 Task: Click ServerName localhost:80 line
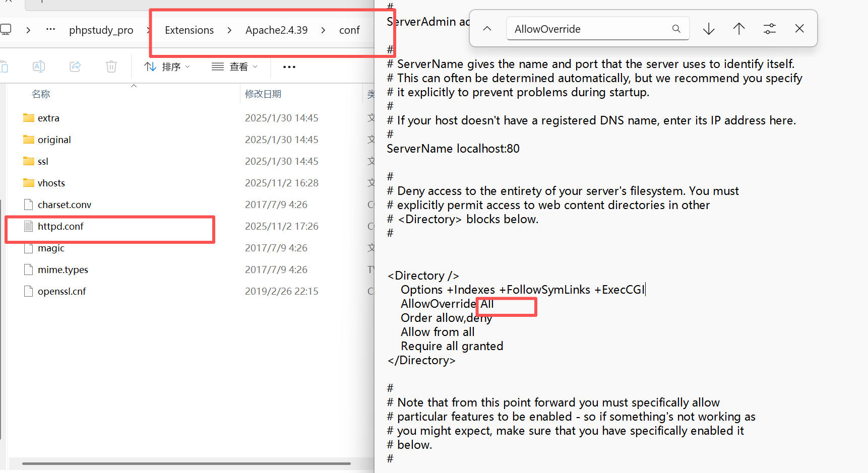click(453, 149)
